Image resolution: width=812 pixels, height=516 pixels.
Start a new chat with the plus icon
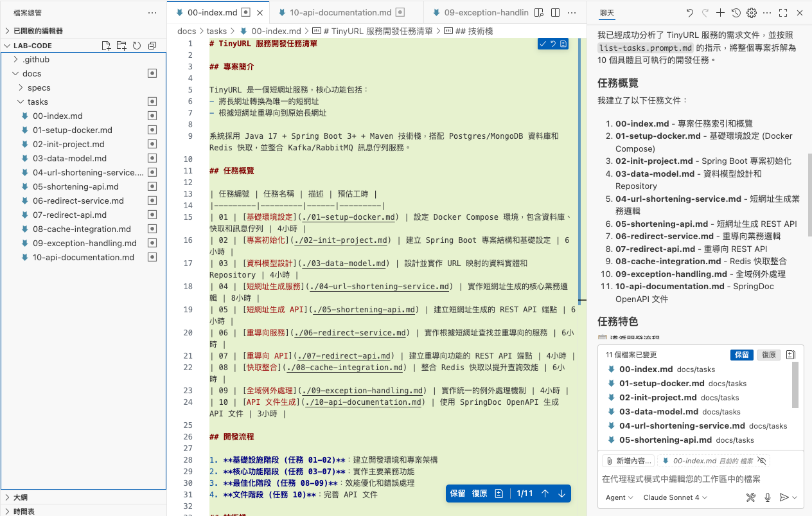(x=720, y=12)
